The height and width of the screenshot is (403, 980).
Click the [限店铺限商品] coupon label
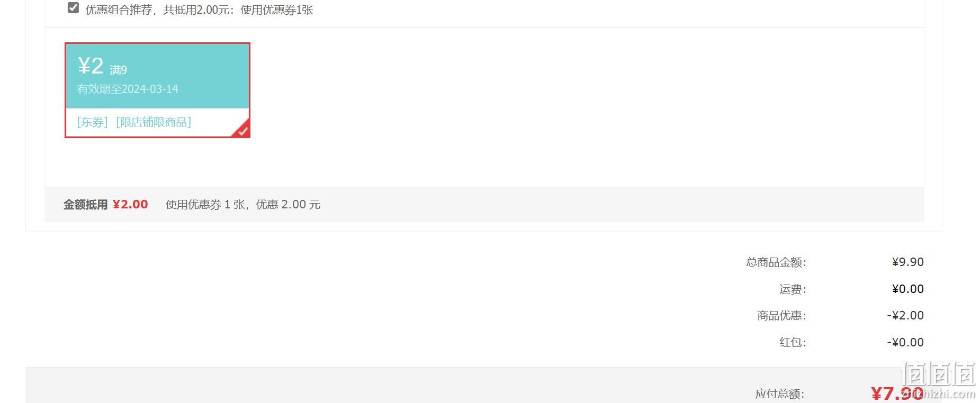point(154,122)
